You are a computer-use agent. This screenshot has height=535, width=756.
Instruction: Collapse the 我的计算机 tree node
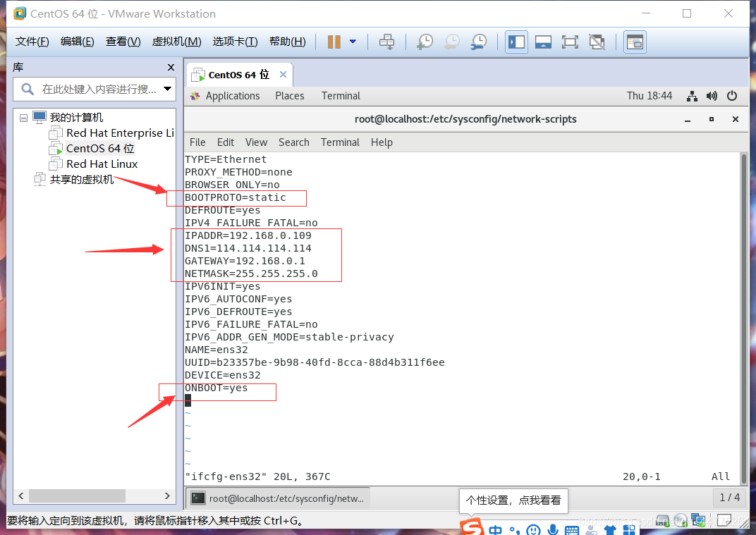tap(23, 118)
